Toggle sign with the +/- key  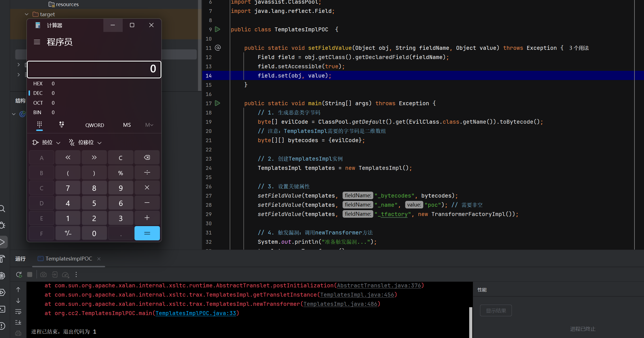(68, 233)
